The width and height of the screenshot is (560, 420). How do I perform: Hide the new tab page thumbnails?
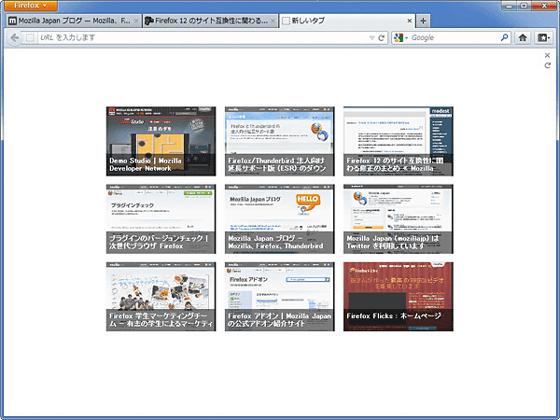547,55
